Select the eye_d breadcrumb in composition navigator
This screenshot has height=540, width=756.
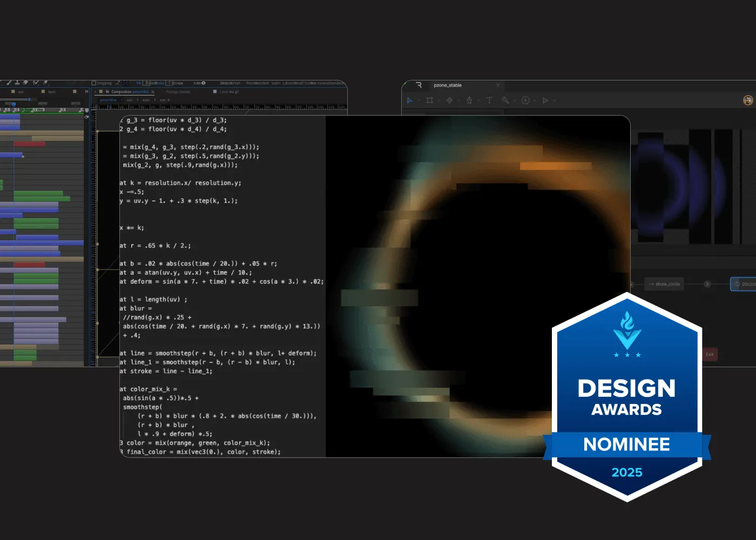pos(165,100)
